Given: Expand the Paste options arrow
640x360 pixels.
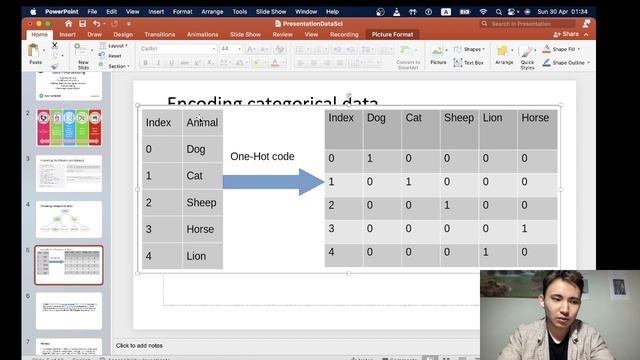Looking at the screenshot, I should (x=44, y=51).
